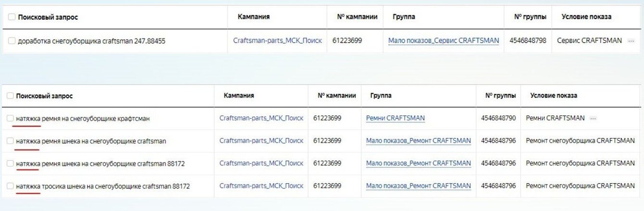Image resolution: width=644 pixels, height=211 pixels.
Task: Open group link in the 'ремня шнека craftsman 88172' row
Action: click(x=418, y=163)
